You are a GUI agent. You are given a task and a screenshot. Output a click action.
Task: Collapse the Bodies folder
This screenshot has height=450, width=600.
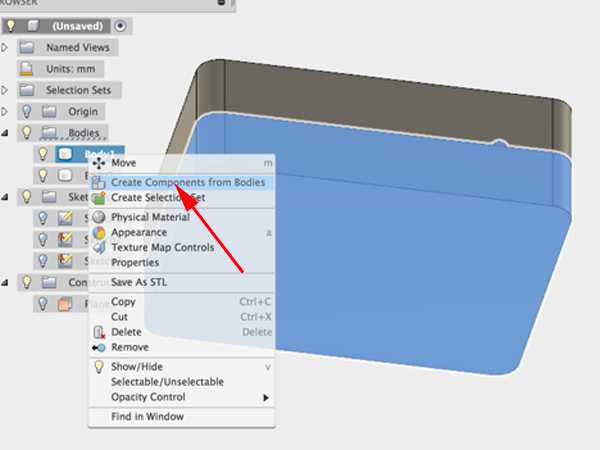5,133
